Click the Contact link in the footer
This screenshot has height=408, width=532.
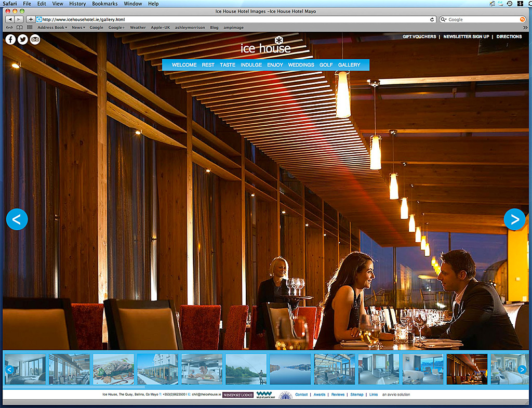[301, 394]
